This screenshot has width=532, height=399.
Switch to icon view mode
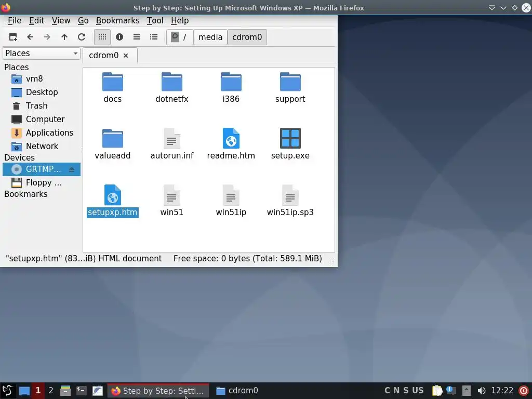(x=102, y=37)
